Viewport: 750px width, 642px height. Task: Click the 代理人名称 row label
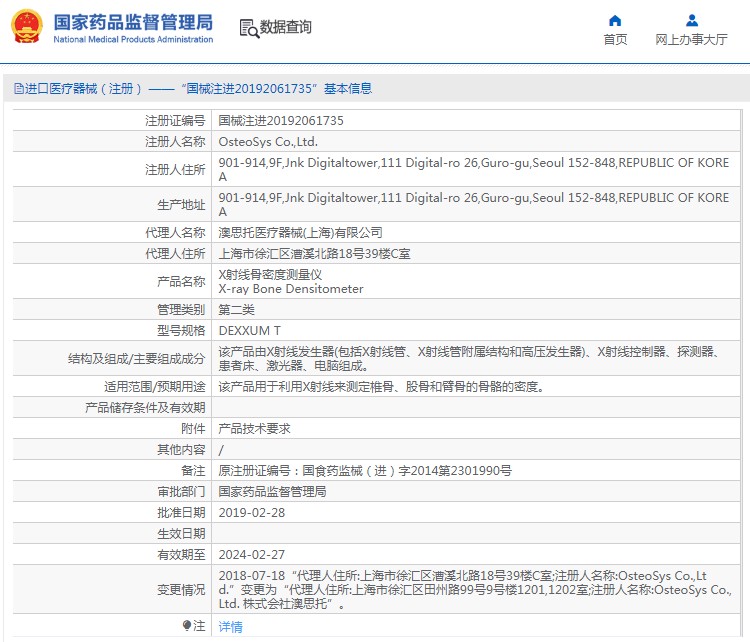pos(175,232)
